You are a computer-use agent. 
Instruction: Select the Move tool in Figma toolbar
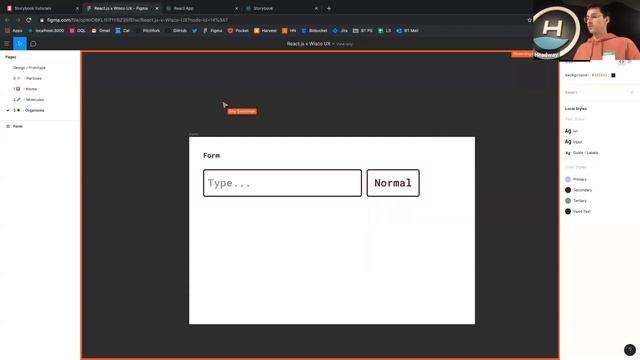[20, 44]
